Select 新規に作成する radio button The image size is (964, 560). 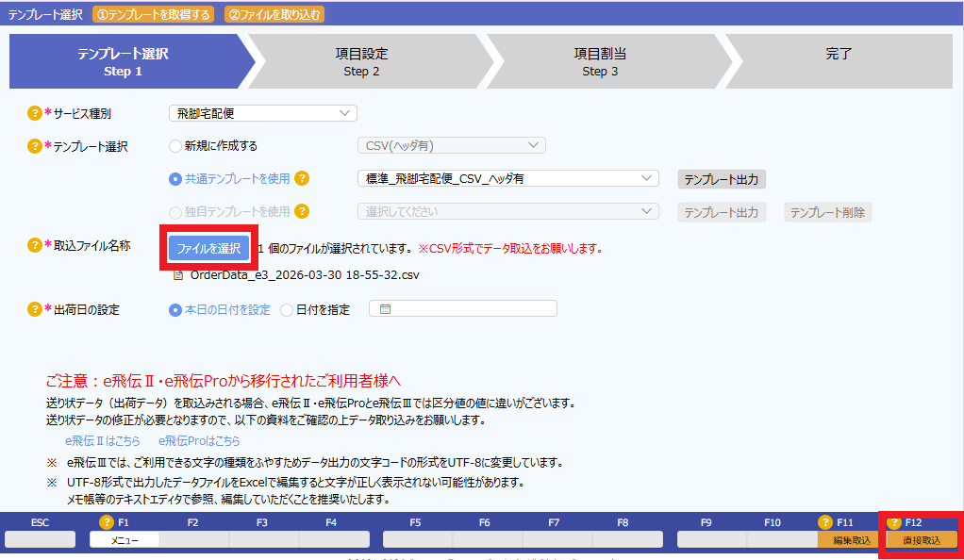(x=175, y=146)
